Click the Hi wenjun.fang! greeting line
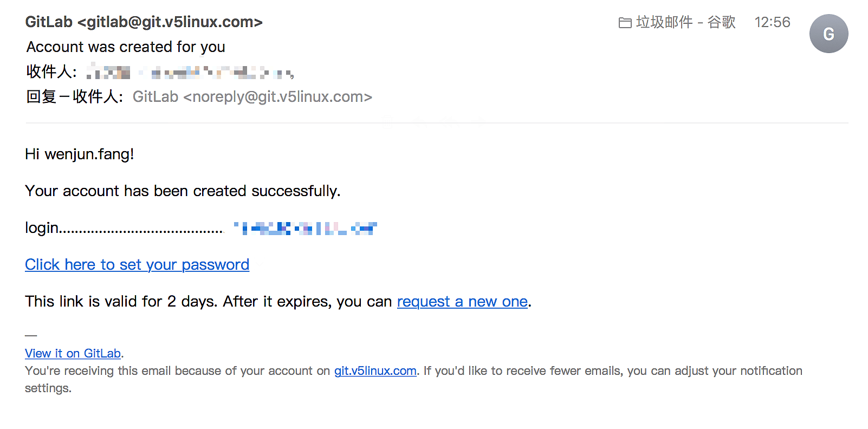The height and width of the screenshot is (429, 868). [x=80, y=154]
